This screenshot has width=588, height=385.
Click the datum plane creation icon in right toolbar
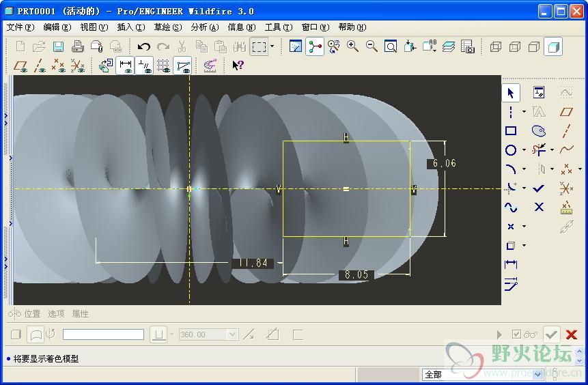coord(566,112)
